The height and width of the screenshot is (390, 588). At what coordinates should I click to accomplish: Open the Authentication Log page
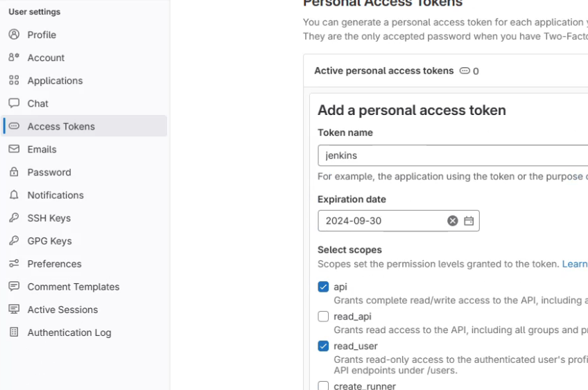pyautogui.click(x=69, y=333)
